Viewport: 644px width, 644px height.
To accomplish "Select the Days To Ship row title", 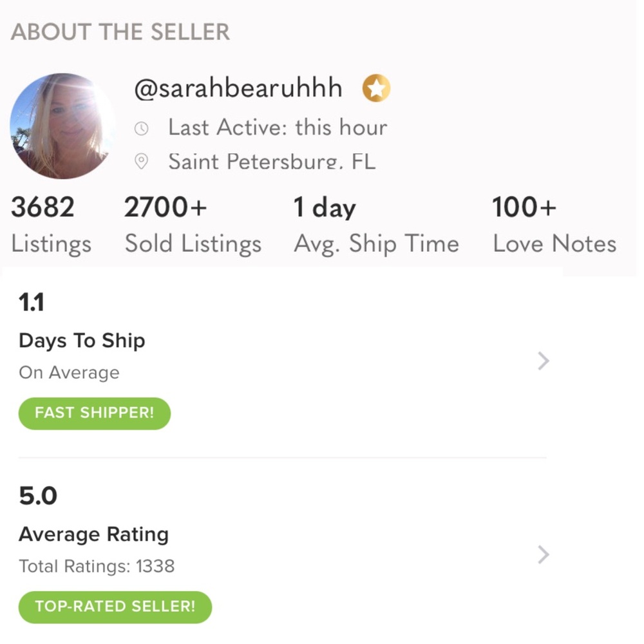I will tap(82, 341).
